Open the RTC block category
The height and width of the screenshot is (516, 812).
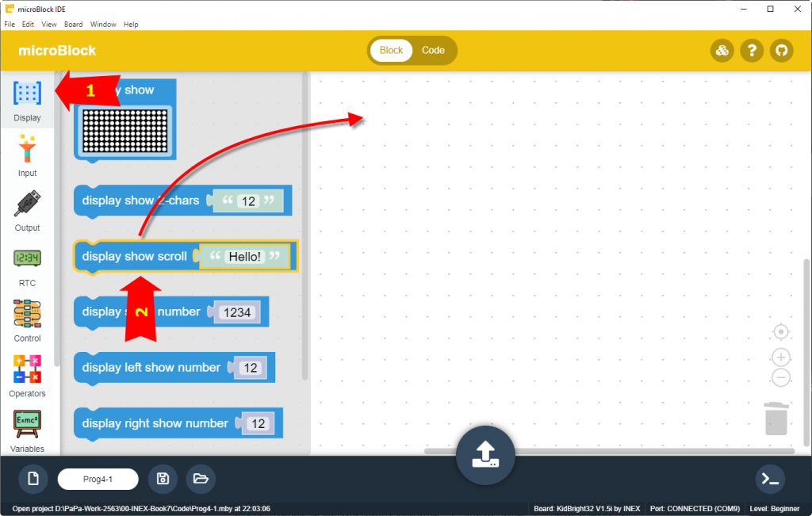(x=27, y=266)
